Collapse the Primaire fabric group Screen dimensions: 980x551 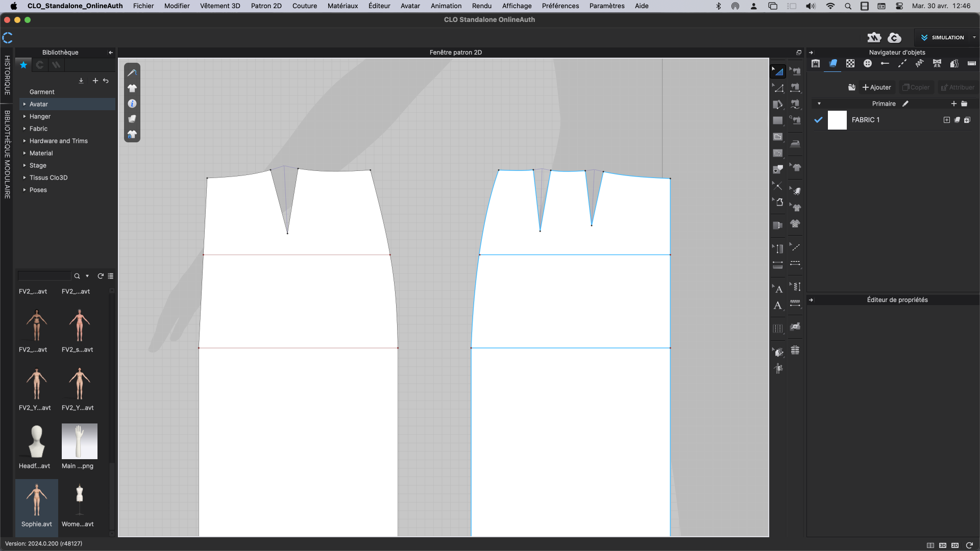point(819,104)
